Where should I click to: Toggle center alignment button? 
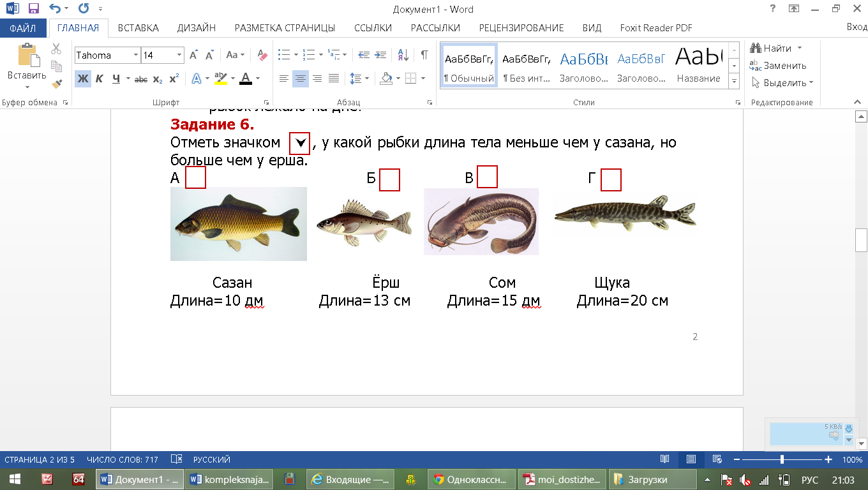coord(301,79)
